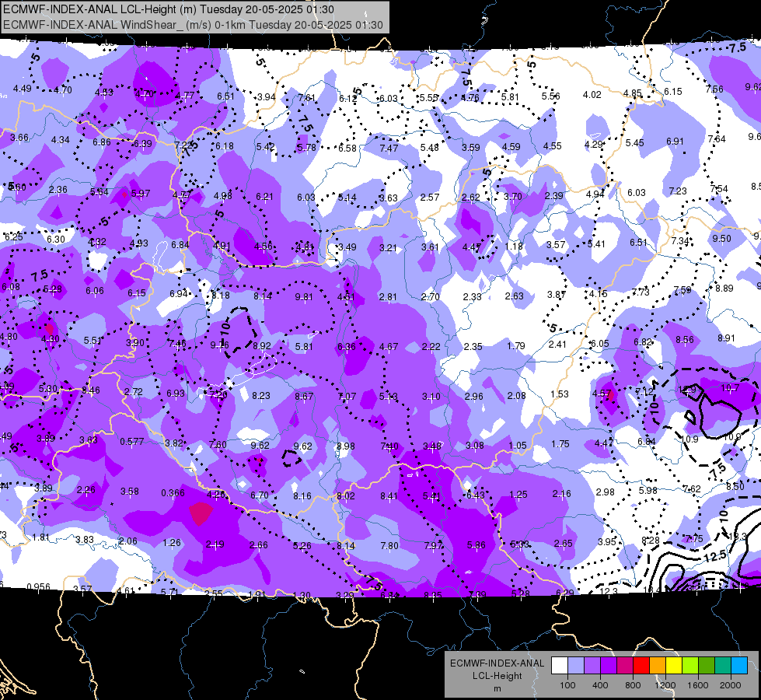Click the wind shear value 6.21

[x=265, y=197]
